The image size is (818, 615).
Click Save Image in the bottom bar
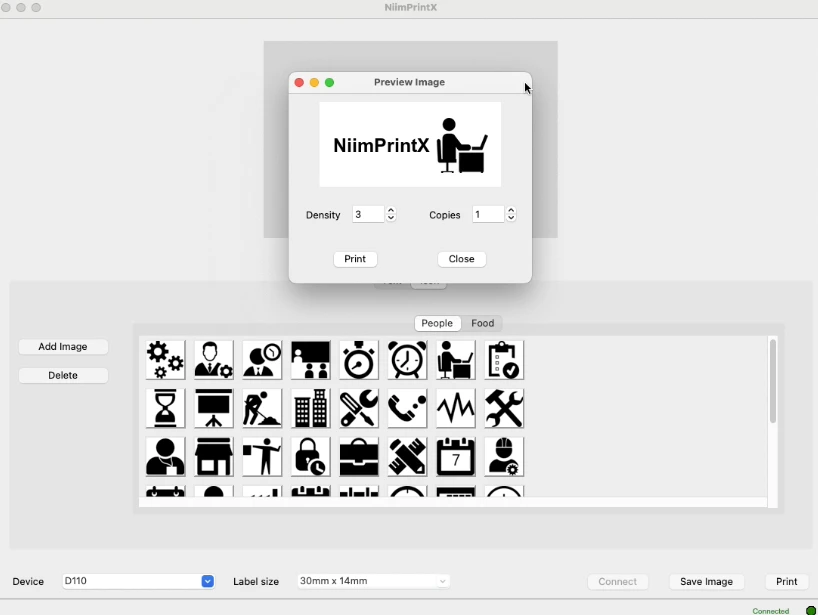[x=706, y=582]
